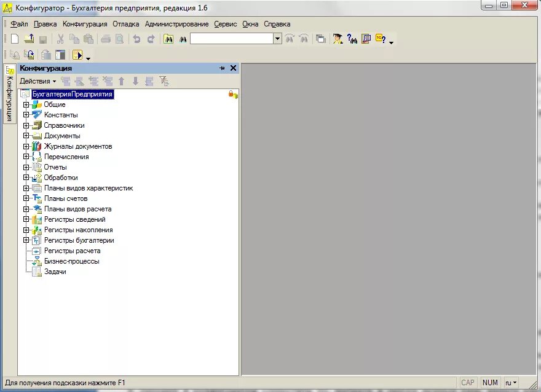The image size is (541, 392).
Task: Click the Print toolbar icon
Action: [106, 39]
